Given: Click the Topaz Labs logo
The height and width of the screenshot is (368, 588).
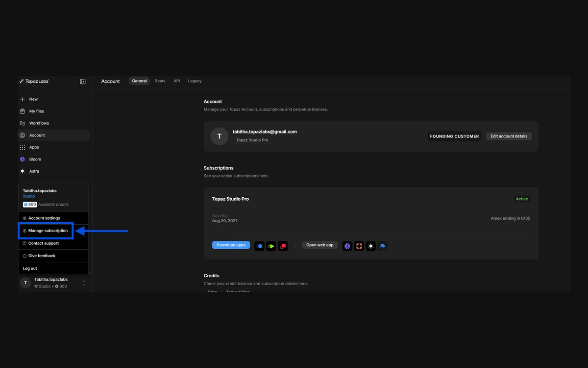Looking at the screenshot, I should click(34, 81).
